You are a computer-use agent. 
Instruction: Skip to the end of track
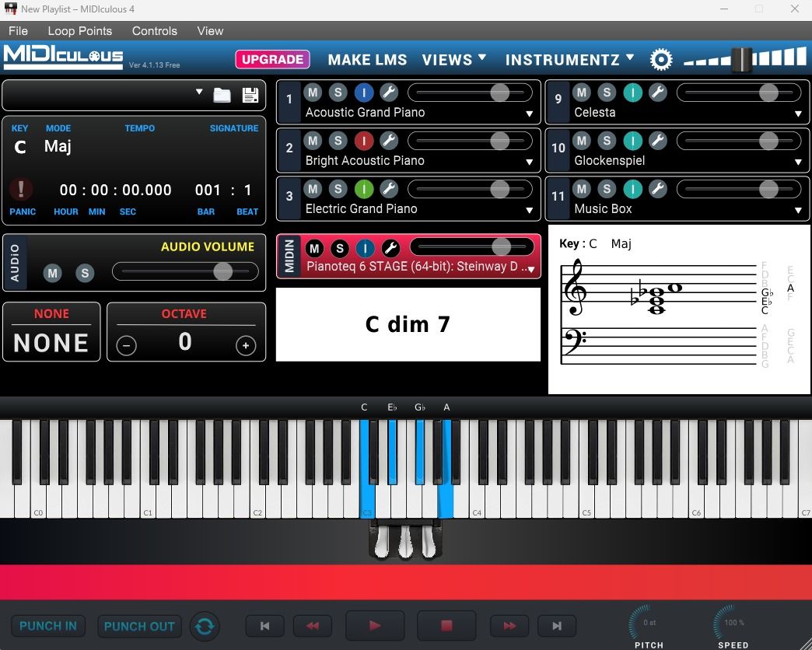click(557, 626)
